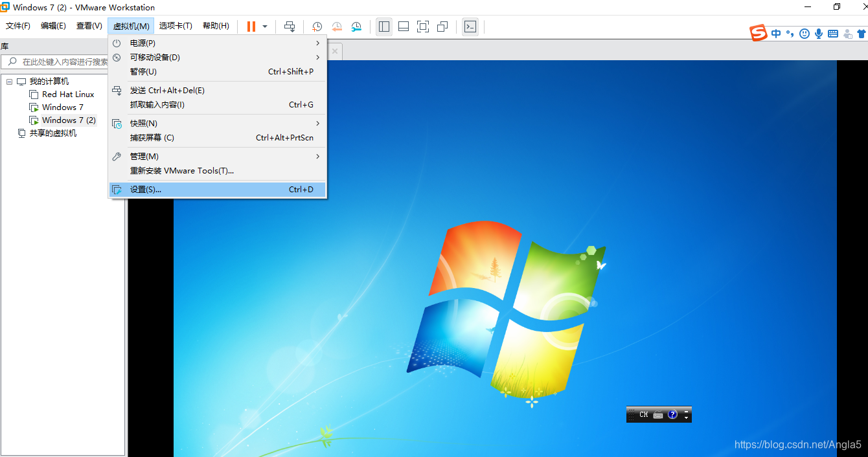Viewport: 868px width, 457px height.
Task: Click the snapshot icon beside 快照(N)
Action: click(117, 124)
